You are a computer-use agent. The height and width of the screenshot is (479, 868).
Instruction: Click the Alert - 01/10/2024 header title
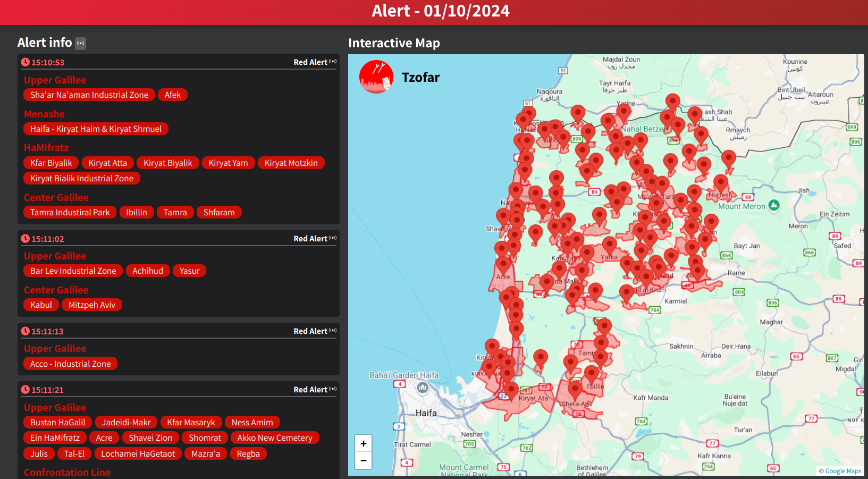[441, 11]
